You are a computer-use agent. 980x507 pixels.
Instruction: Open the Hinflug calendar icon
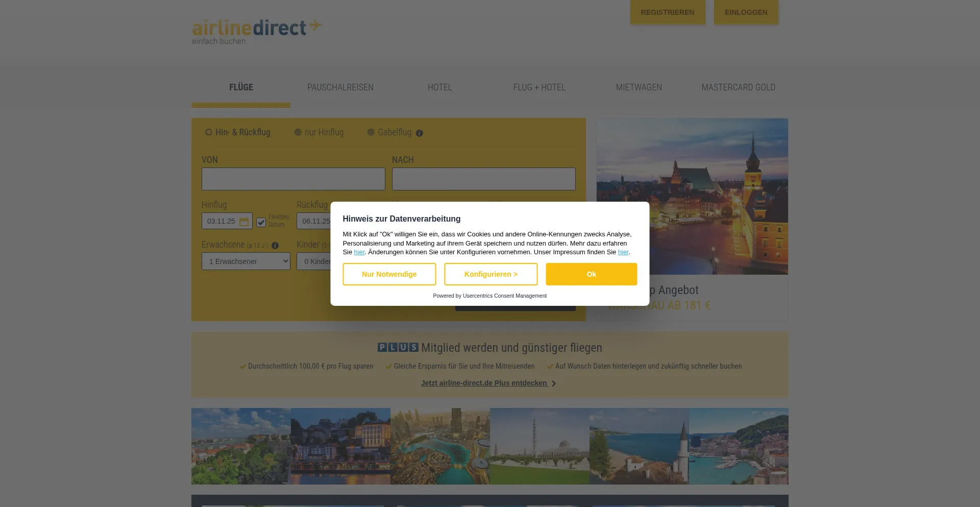tap(244, 222)
